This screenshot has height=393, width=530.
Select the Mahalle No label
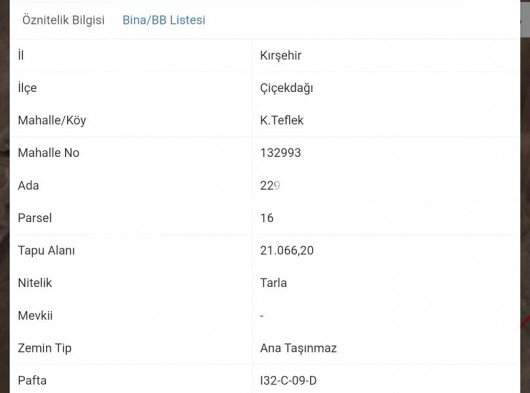point(49,153)
